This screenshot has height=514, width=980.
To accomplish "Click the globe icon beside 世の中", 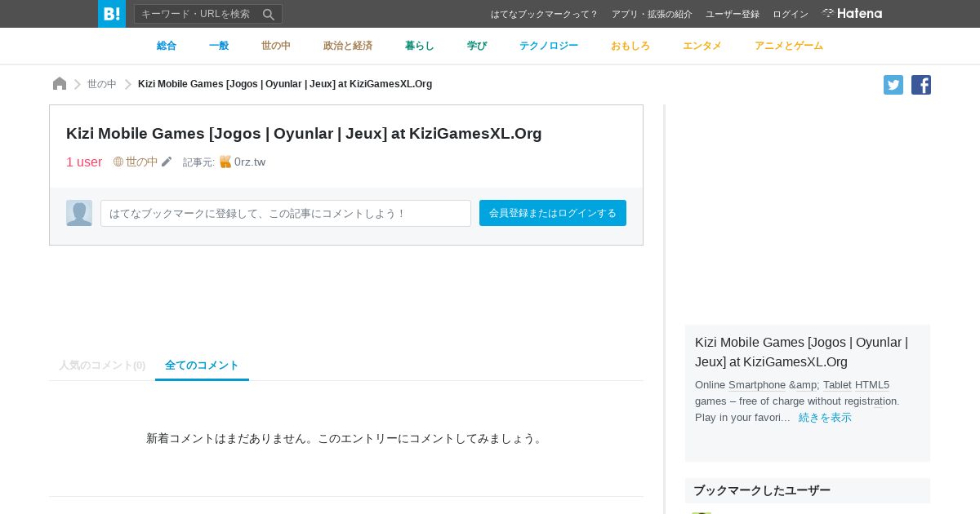I will (118, 162).
